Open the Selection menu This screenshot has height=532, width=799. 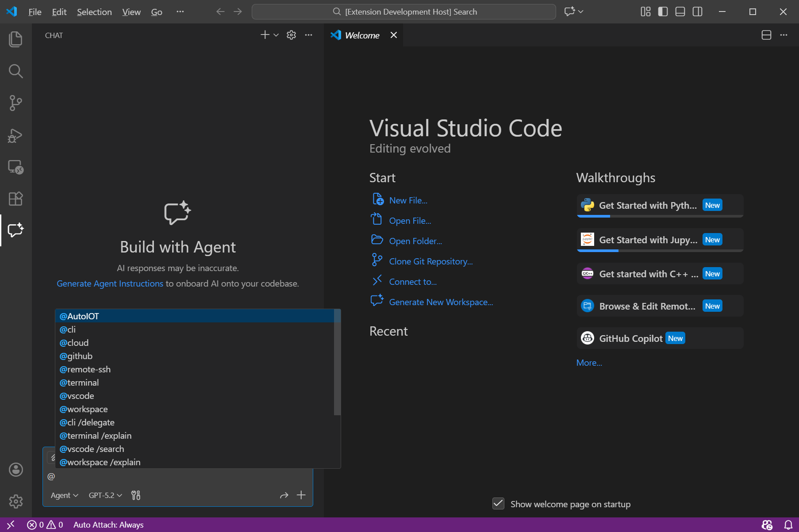pos(94,12)
